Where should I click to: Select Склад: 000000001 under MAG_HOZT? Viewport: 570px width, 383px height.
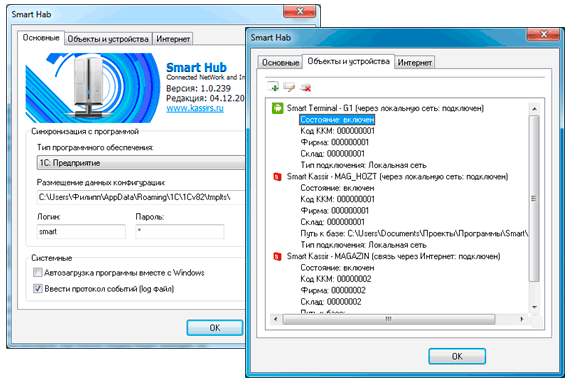pyautogui.click(x=332, y=222)
